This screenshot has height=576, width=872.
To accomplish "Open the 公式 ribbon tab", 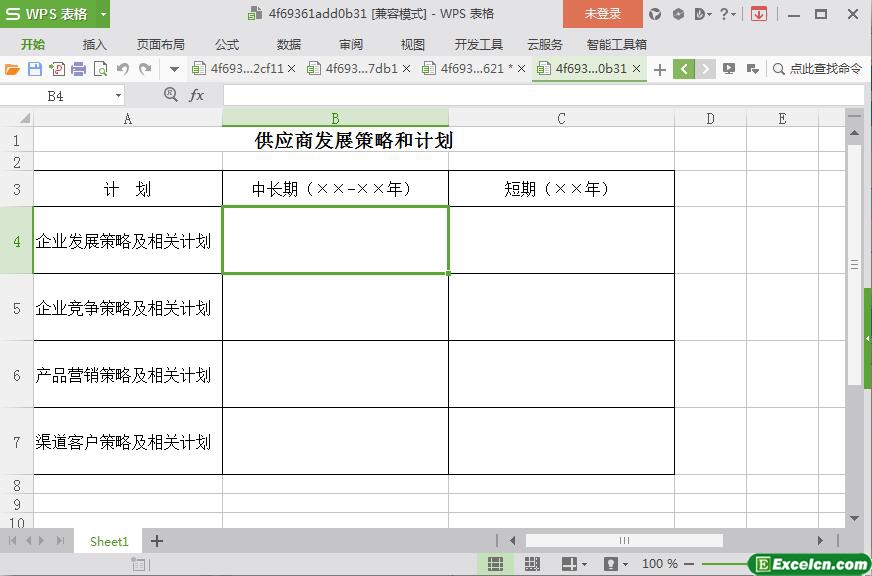I will (x=227, y=44).
